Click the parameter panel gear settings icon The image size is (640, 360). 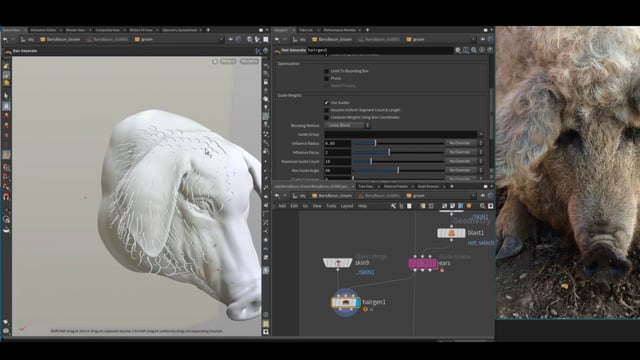point(458,50)
